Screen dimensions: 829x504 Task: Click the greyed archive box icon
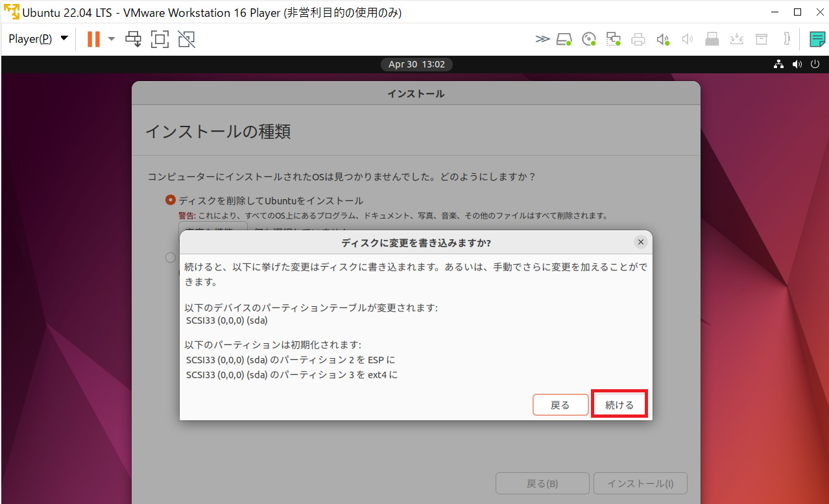tap(761, 39)
